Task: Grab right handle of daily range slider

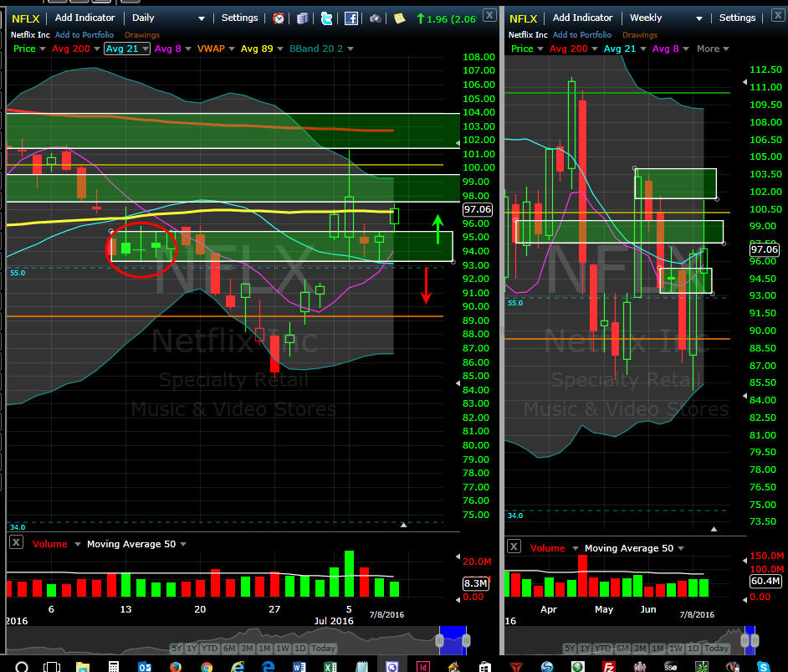Action: point(466,640)
